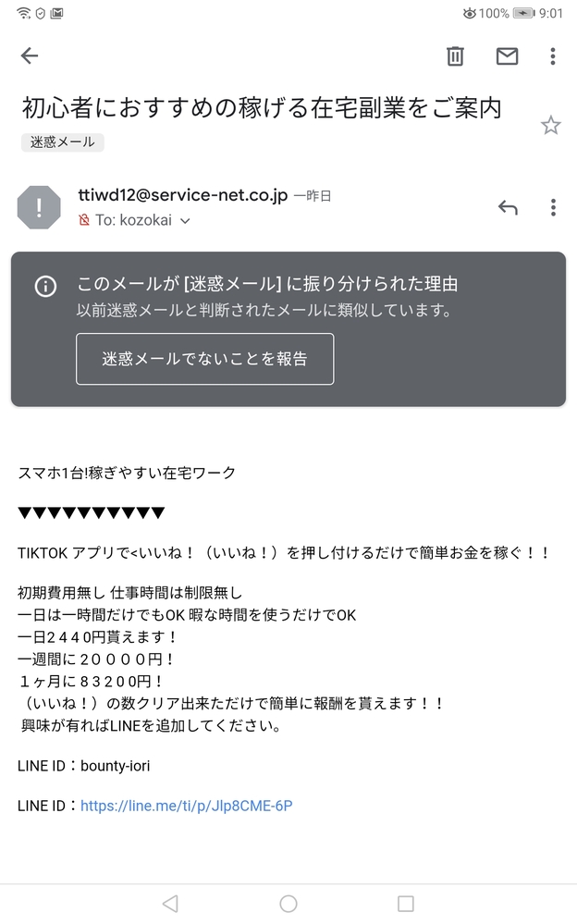
Task: Open the line.me link in the email body
Action: point(186,806)
